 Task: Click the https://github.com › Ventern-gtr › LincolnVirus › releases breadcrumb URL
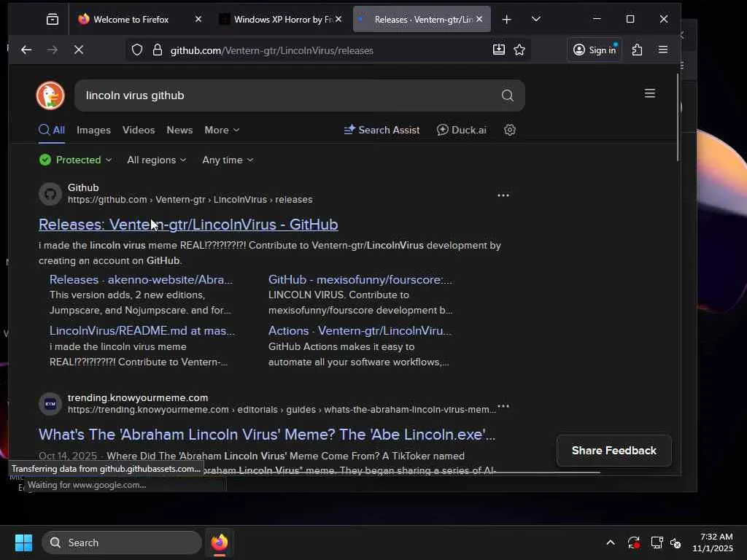pos(190,200)
